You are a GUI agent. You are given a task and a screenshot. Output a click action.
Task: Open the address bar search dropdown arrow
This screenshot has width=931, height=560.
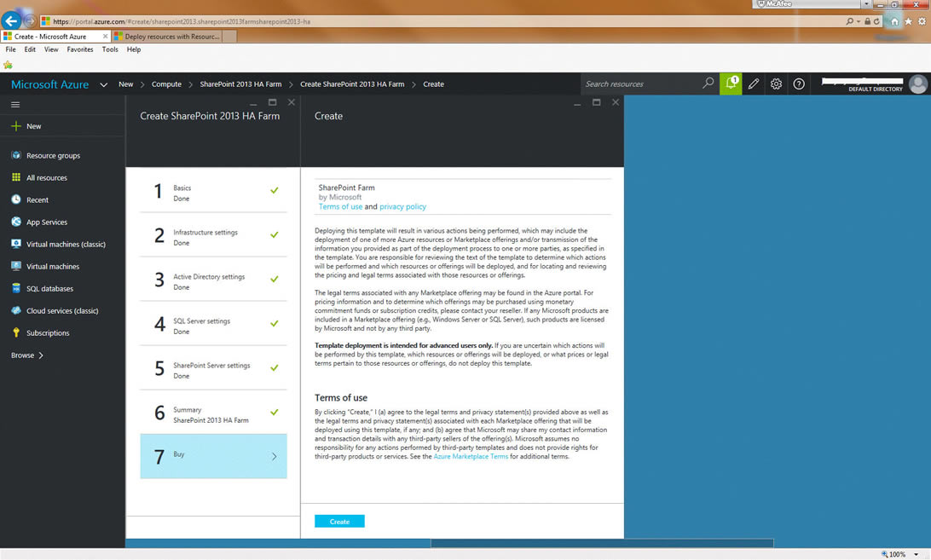point(859,21)
